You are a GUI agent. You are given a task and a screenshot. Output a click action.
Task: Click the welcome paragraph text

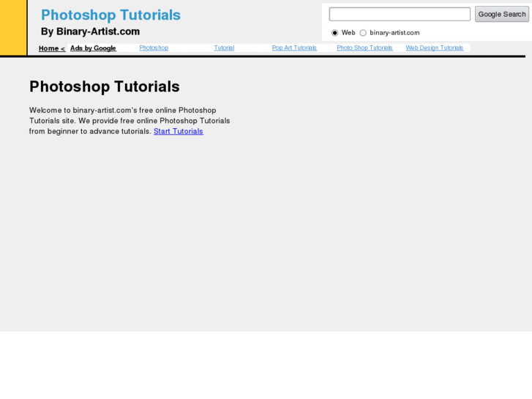click(130, 121)
